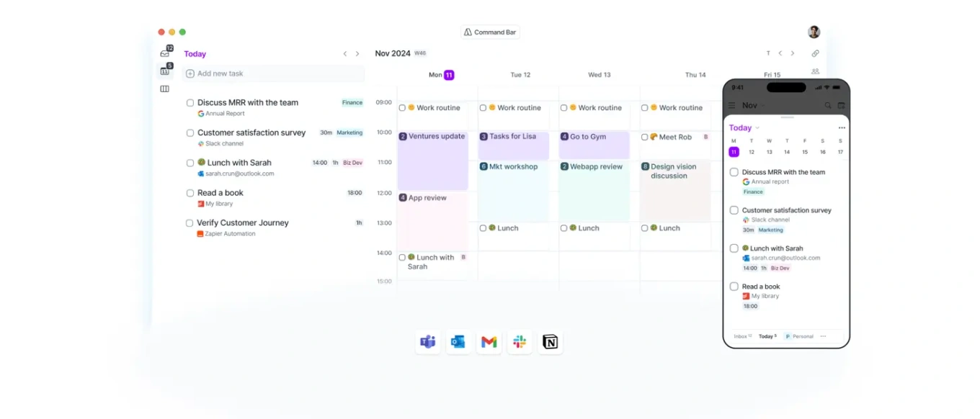Open the Gmail integration icon
Screen dimensions: 980x419
pyautogui.click(x=489, y=342)
